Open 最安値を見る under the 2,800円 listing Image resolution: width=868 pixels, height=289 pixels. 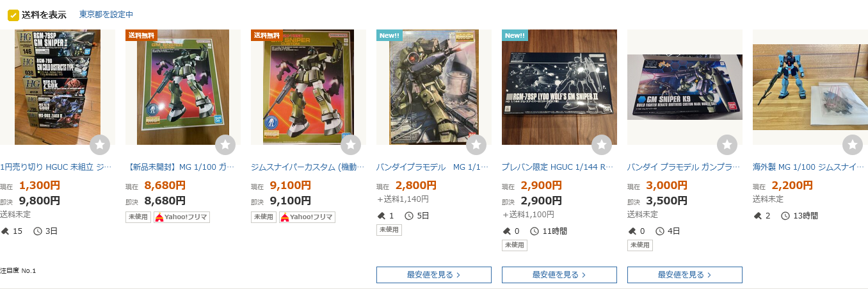click(434, 275)
